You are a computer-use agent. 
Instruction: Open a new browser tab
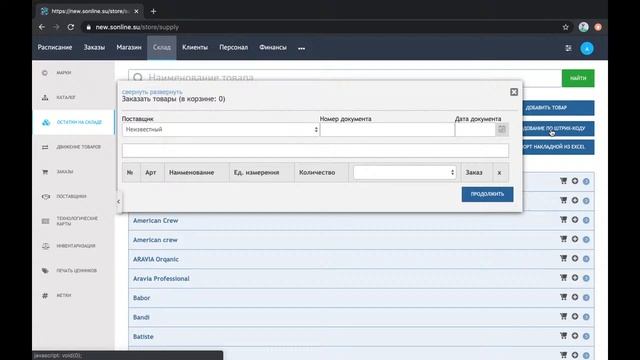153,11
